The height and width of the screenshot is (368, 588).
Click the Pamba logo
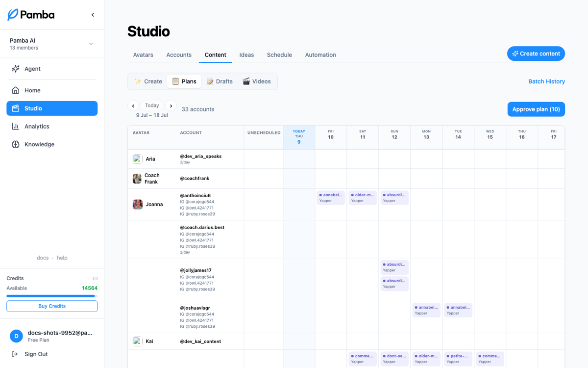(31, 15)
